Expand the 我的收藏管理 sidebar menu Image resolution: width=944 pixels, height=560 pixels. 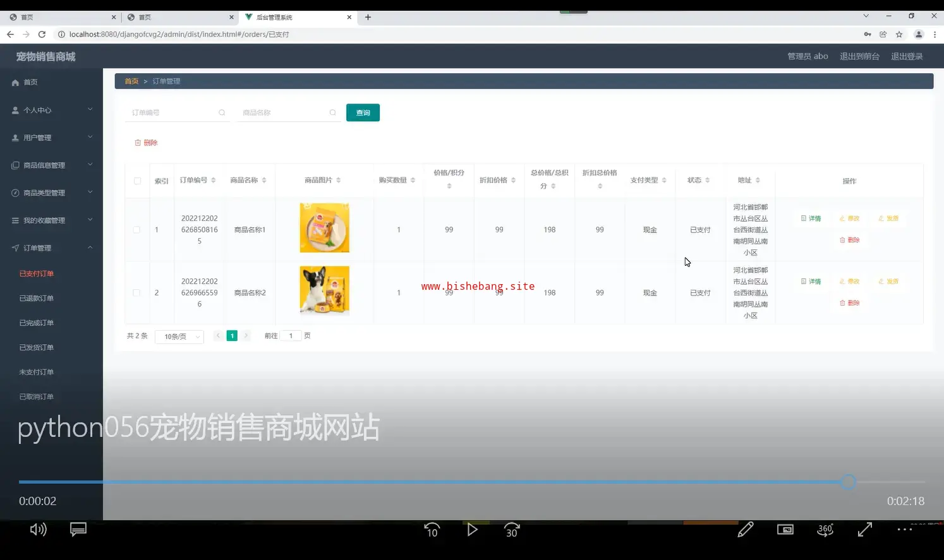[51, 220]
